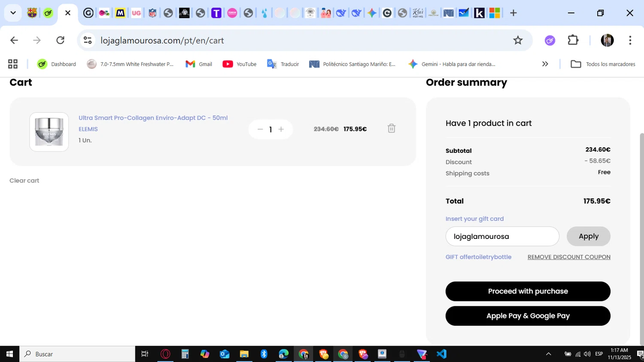Open Microsoft Edge from the taskbar
644x362 pixels.
pyautogui.click(x=284, y=354)
